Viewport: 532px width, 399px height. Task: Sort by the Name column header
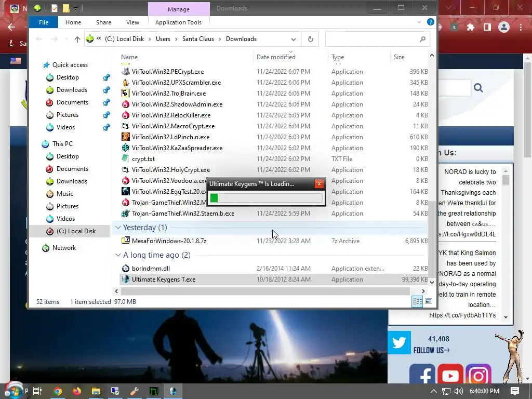click(129, 57)
